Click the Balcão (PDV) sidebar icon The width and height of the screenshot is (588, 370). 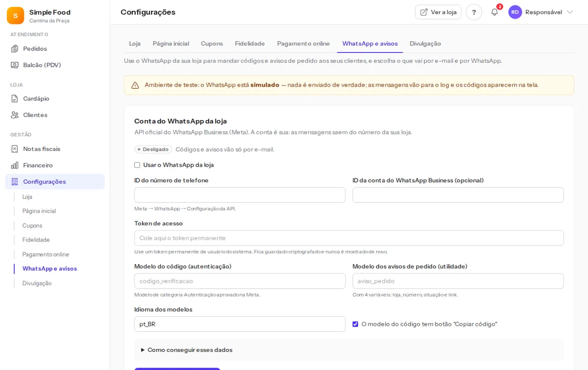pos(15,65)
